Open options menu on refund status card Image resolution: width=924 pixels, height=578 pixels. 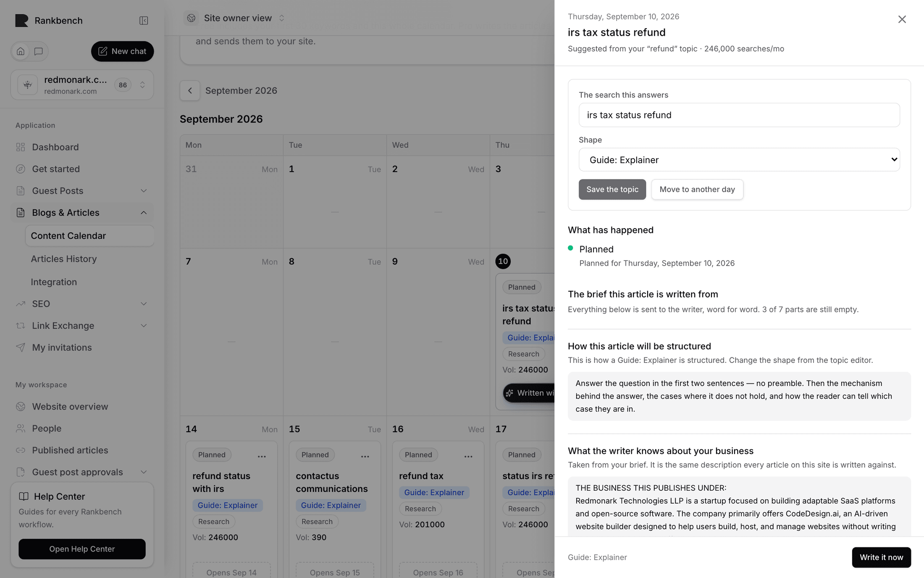coord(262,456)
